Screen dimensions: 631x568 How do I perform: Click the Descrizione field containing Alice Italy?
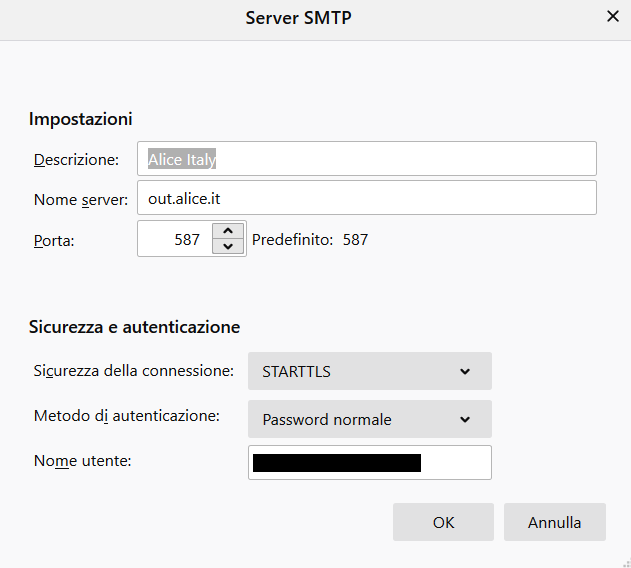click(x=367, y=159)
